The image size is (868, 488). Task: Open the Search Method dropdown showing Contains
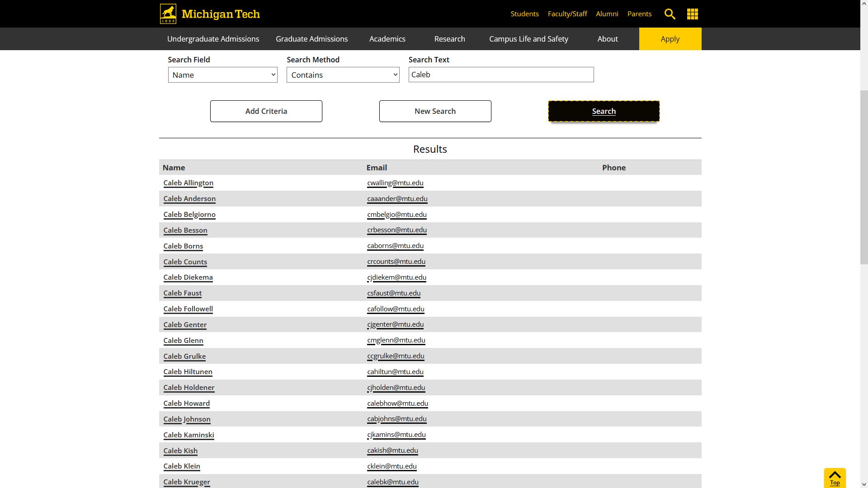pos(343,75)
